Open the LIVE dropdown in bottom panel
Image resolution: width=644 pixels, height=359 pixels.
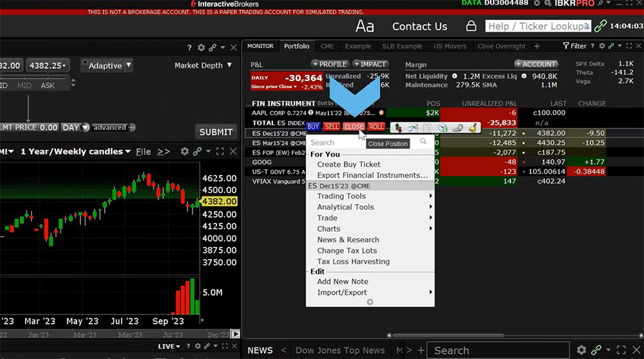point(169,346)
